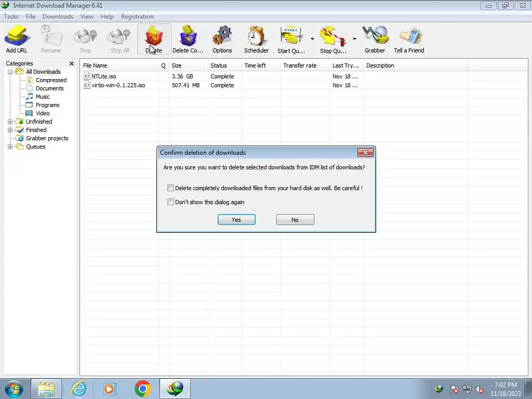Click the Add URL toolbar icon
Viewport: 532px width, 399px height.
(x=16, y=39)
